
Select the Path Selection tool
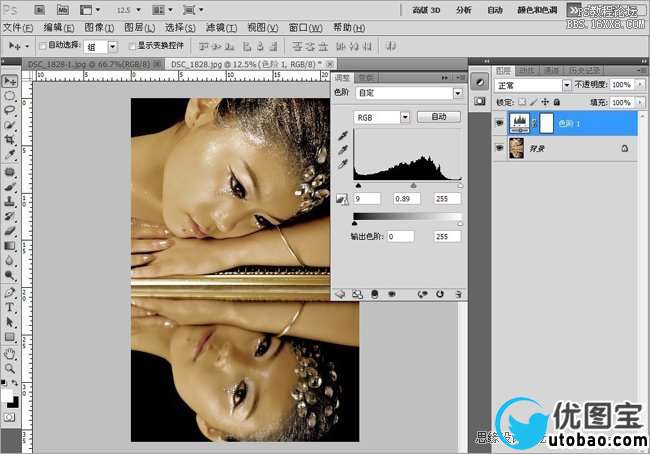(x=9, y=322)
